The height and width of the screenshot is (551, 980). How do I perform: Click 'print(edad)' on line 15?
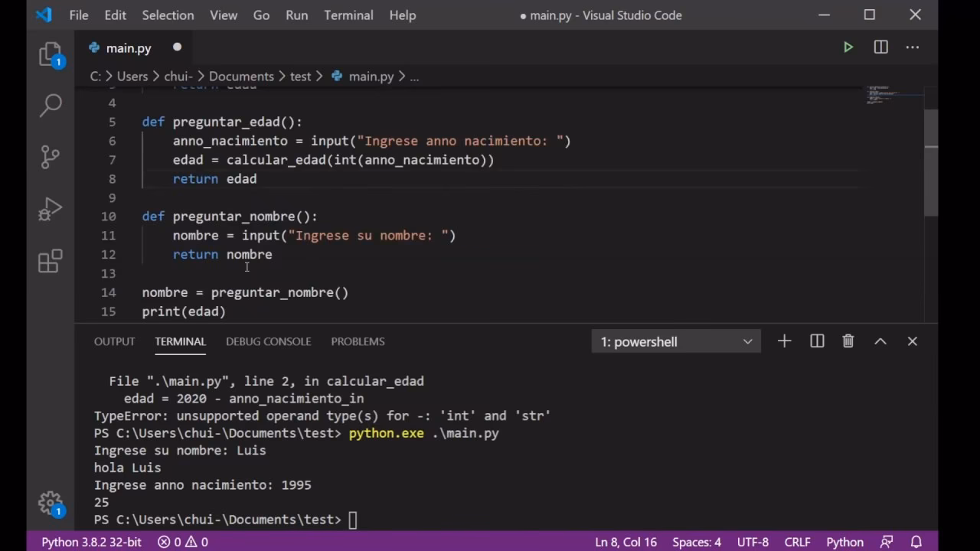coord(184,311)
